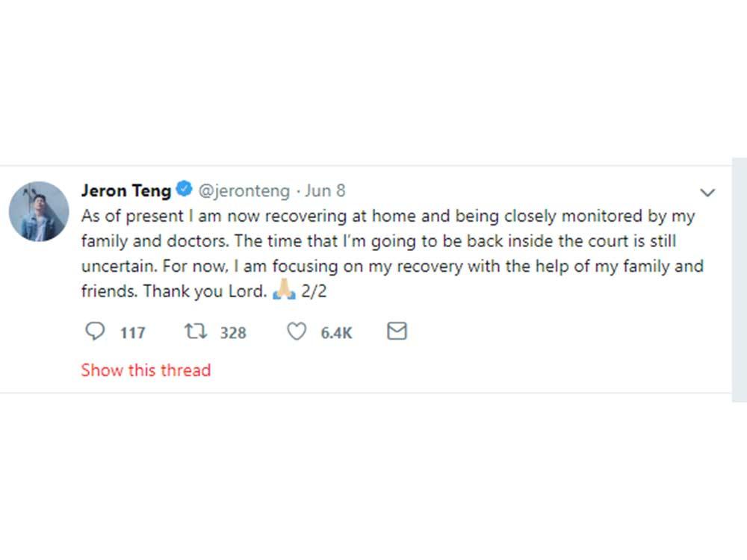Like the tweet with the heart icon
This screenshot has width=747, height=560.
pos(297,331)
